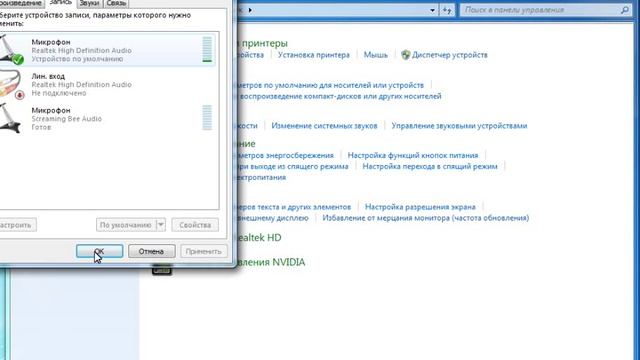Switch to the Запись tab
The image size is (640, 360).
pos(60,3)
